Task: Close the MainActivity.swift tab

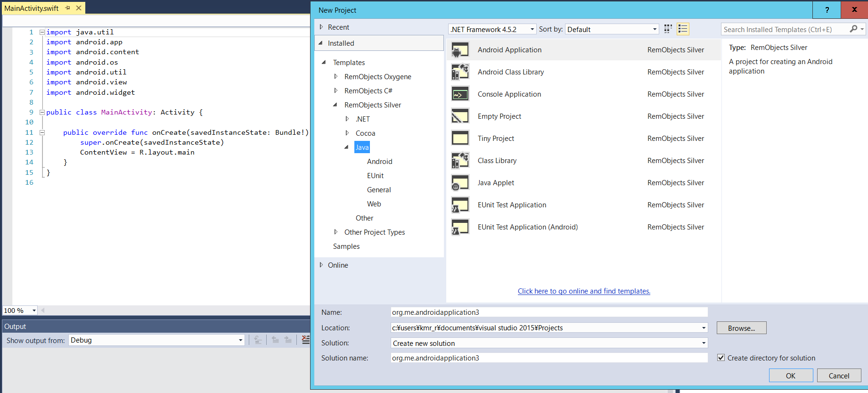Action: [x=79, y=8]
